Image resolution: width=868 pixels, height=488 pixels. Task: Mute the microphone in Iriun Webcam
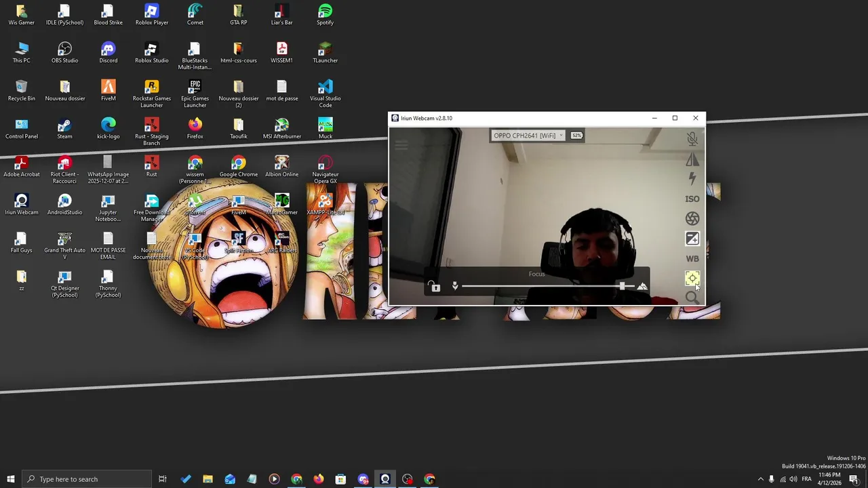[692, 139]
